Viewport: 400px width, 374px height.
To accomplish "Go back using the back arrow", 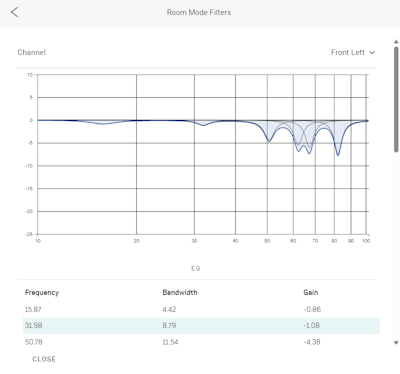I will click(x=14, y=13).
